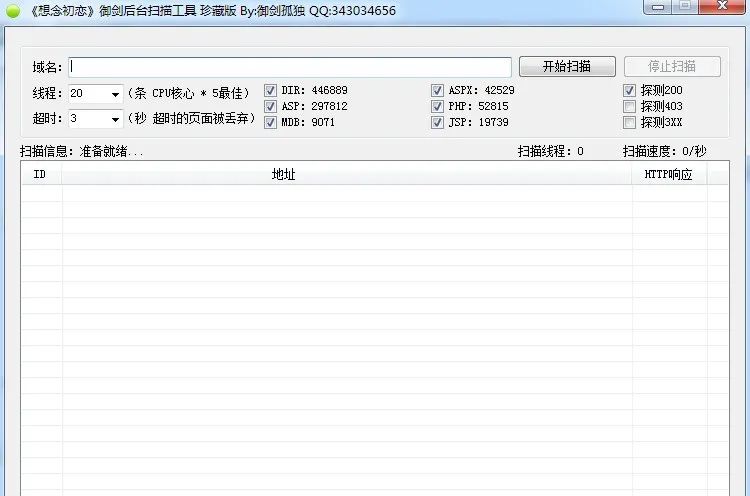Minimize the scanner tool window

(x=657, y=7)
